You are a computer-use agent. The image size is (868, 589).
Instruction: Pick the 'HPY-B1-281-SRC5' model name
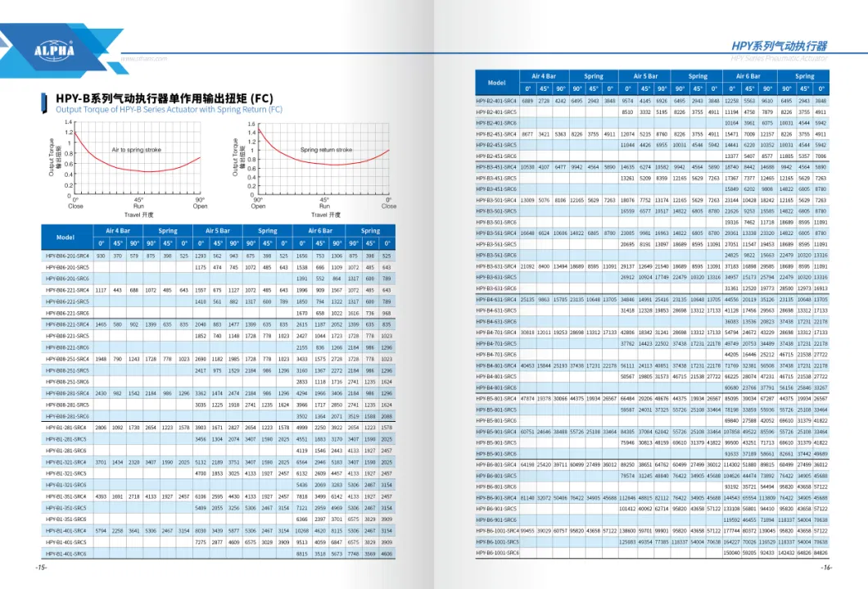(x=66, y=439)
